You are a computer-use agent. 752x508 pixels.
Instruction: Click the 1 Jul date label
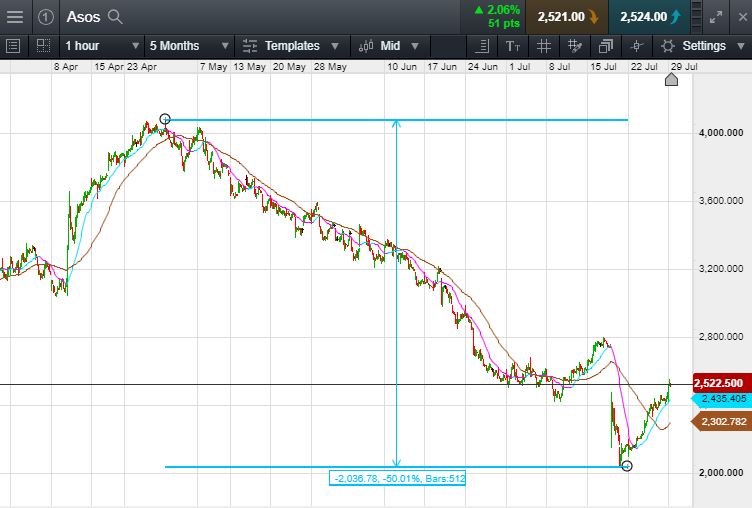click(519, 67)
